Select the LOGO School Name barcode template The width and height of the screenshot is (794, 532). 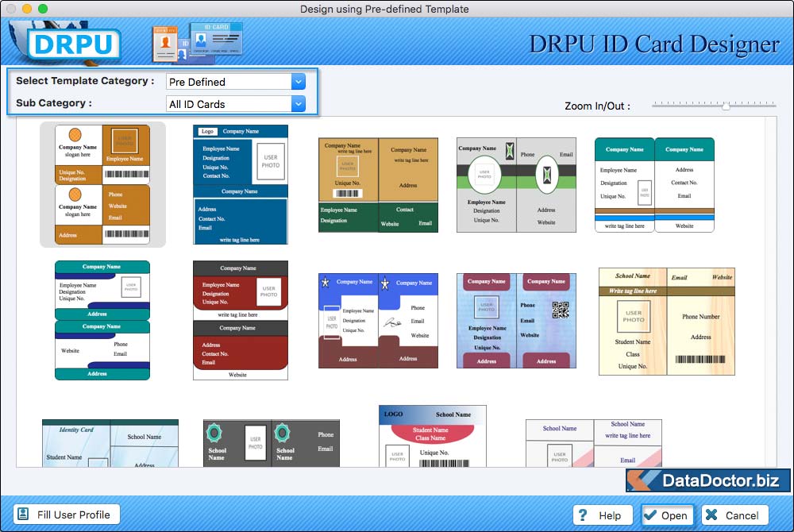tap(433, 436)
